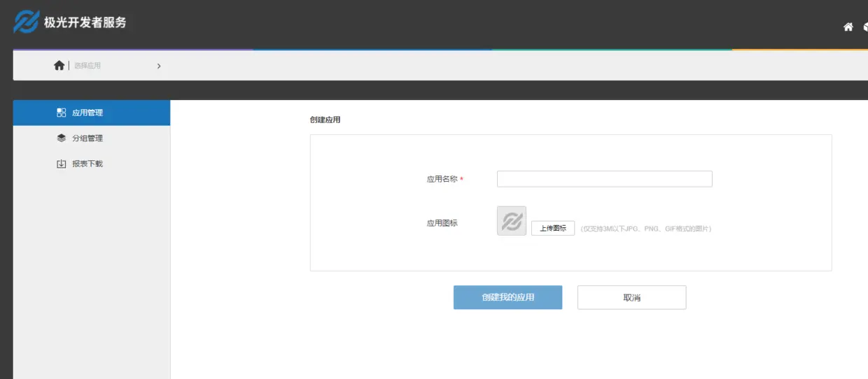Click the gray default app icon placeholder
The image size is (868, 379).
[x=512, y=221]
